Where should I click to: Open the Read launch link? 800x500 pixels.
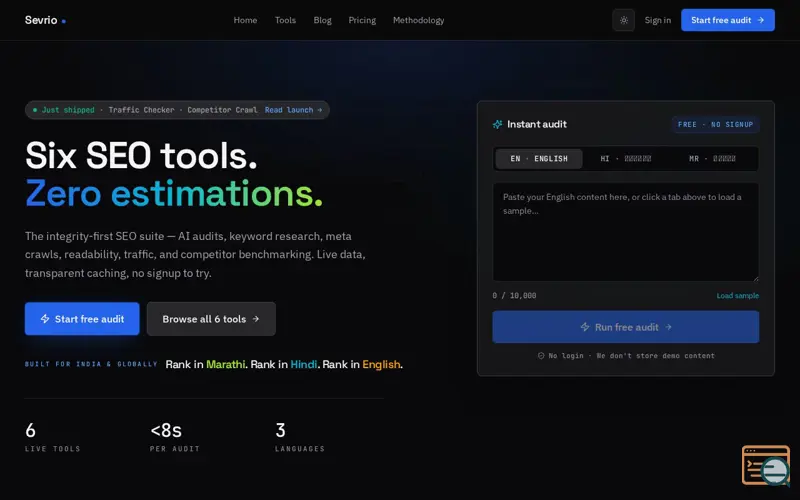[293, 110]
